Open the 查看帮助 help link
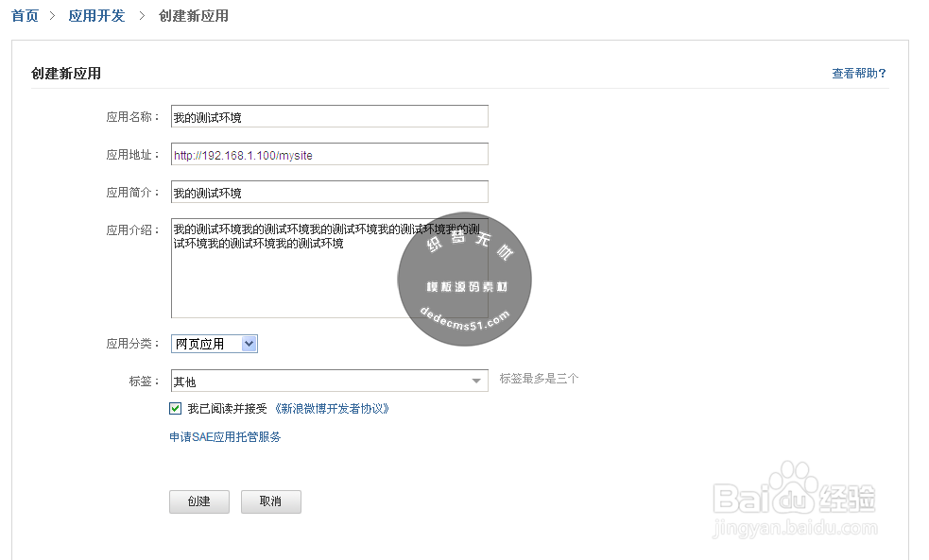929x560 pixels. (857, 72)
